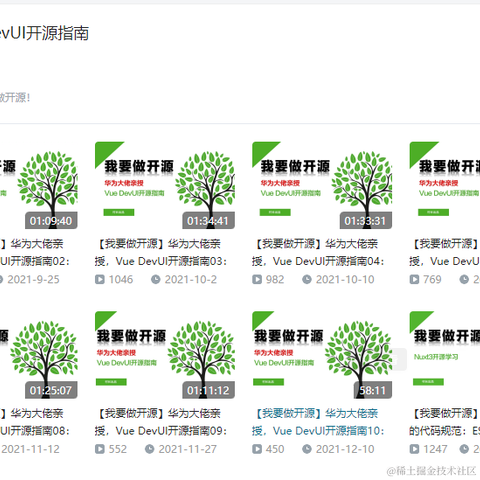Click clock icon beside 2021-11-27
This screenshot has height=480, width=480.
(x=150, y=449)
